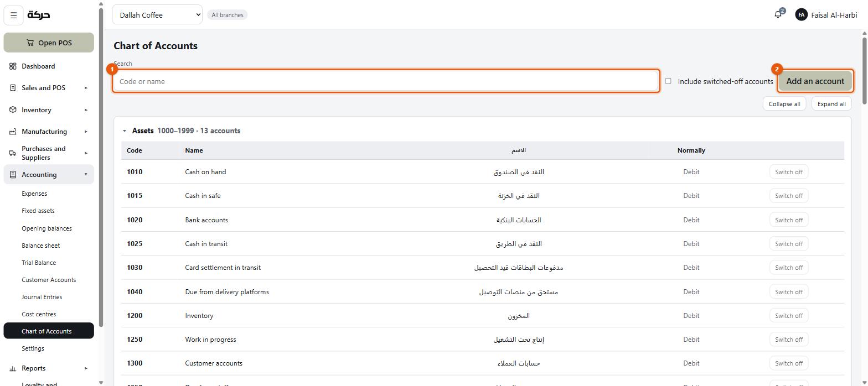Click the Open POS button
868x386 pixels.
pyautogui.click(x=49, y=43)
